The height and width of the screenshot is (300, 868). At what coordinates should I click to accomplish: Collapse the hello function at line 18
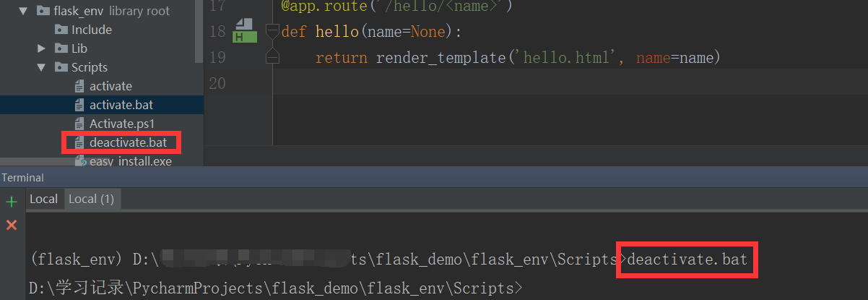[272, 31]
